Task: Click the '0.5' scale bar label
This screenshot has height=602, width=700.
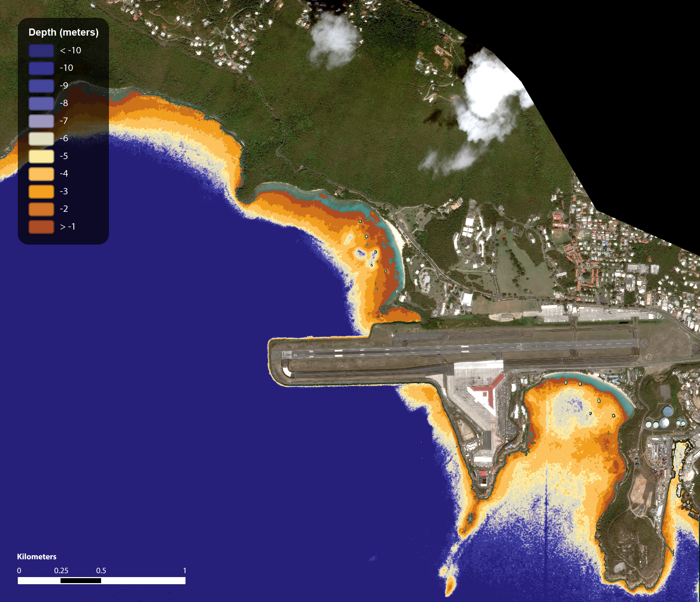Action: [101, 571]
